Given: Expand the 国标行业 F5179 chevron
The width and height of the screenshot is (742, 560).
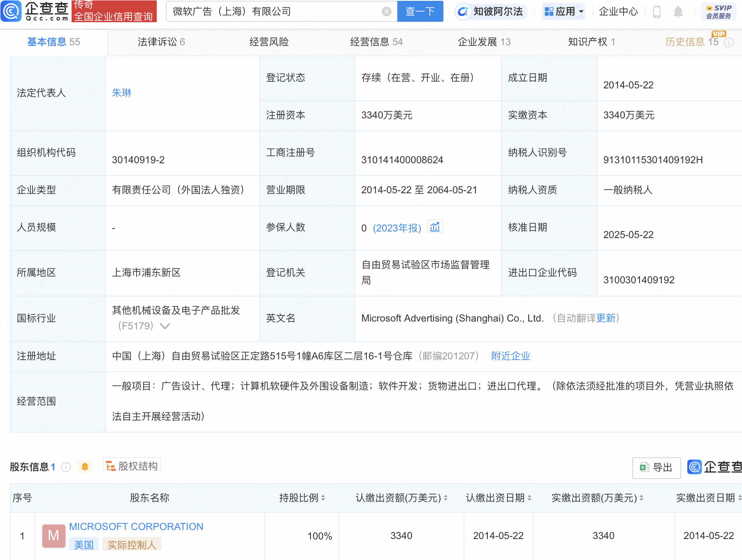Looking at the screenshot, I should pos(165,326).
